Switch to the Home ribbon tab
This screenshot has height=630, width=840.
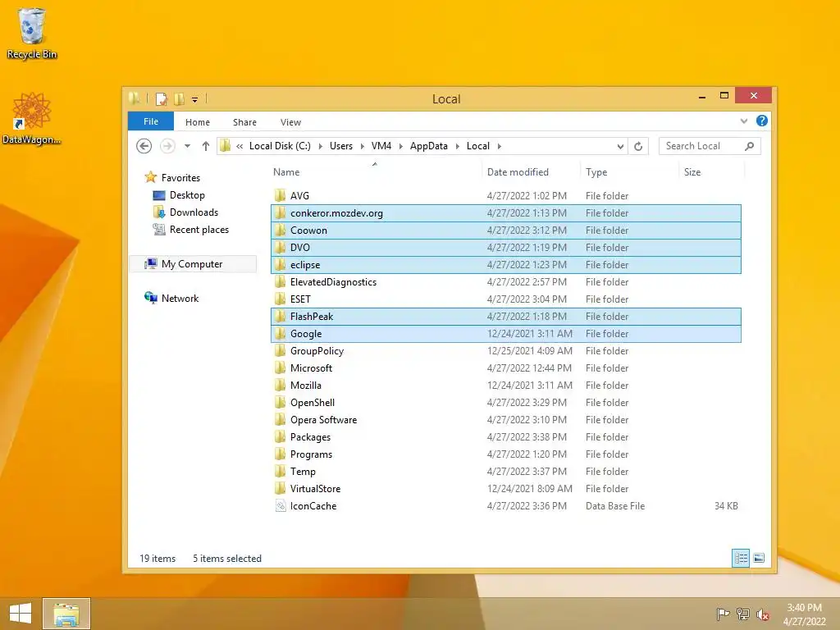pyautogui.click(x=198, y=122)
